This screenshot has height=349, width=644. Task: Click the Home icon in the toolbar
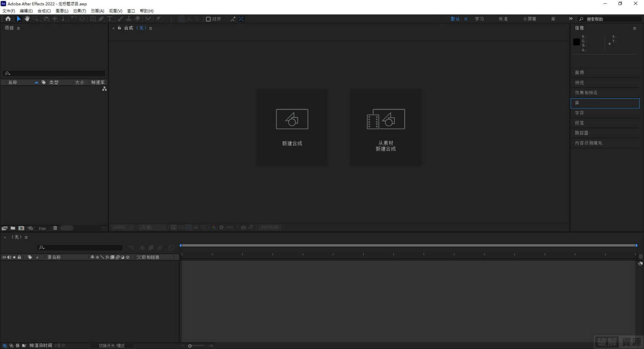8,19
